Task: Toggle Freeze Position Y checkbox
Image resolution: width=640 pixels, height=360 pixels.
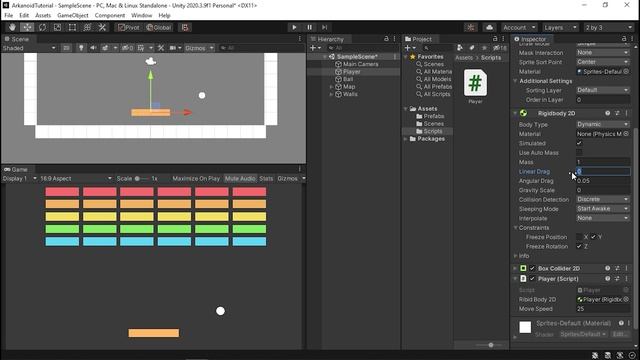Action: tap(593, 237)
